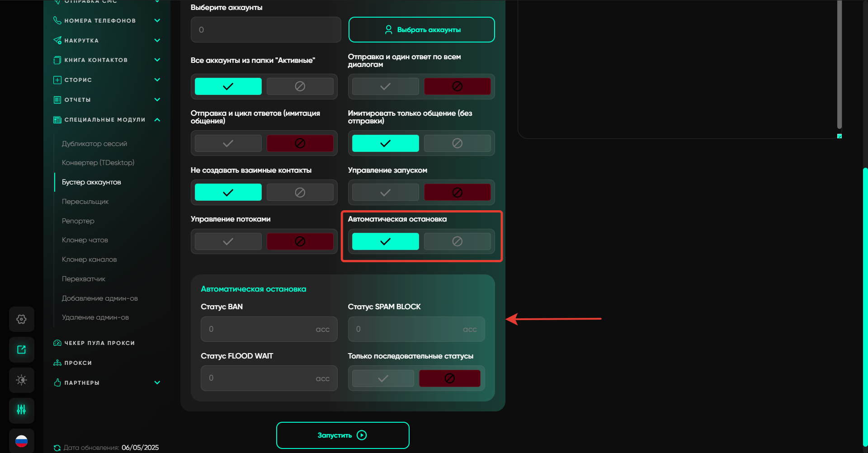Toggle the brightness theme icon
This screenshot has width=868, height=453.
pyautogui.click(x=21, y=380)
